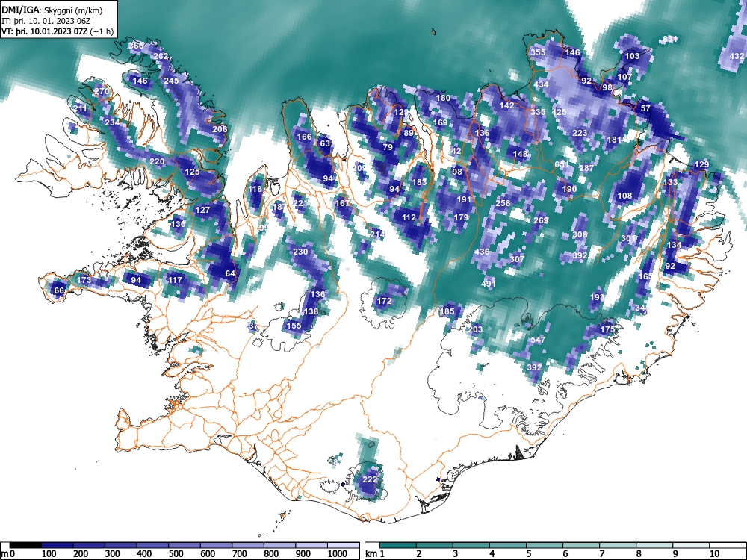This screenshot has width=747, height=560.
Task: Select the dark blue swatch between 100 and 200 m
Action: point(58,544)
